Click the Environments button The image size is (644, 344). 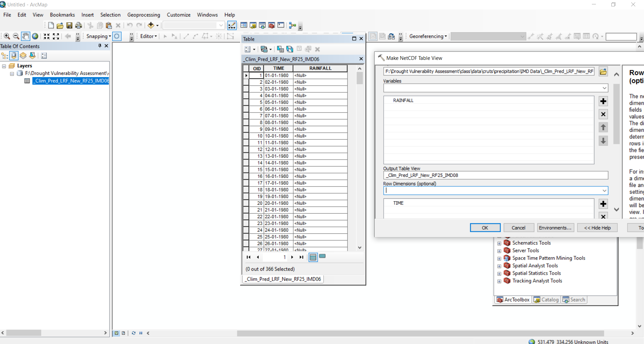point(555,228)
